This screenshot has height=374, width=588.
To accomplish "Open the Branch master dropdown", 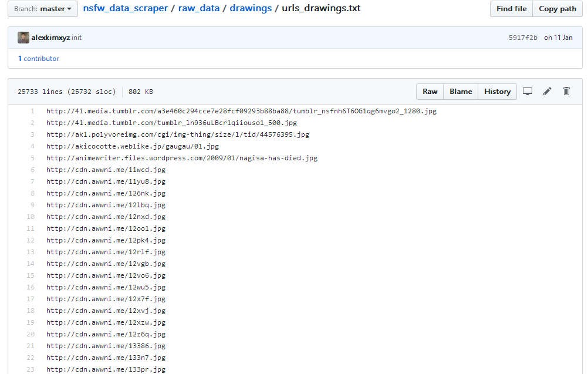I will coord(43,9).
